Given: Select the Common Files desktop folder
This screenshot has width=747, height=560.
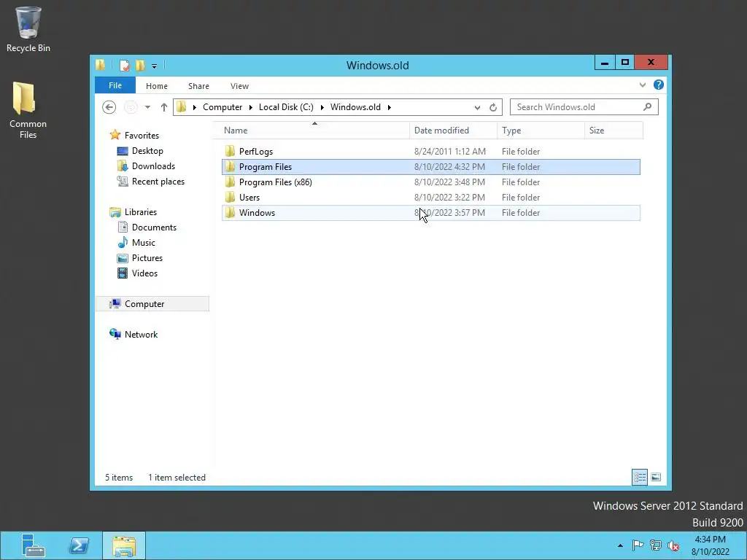Looking at the screenshot, I should (28, 110).
